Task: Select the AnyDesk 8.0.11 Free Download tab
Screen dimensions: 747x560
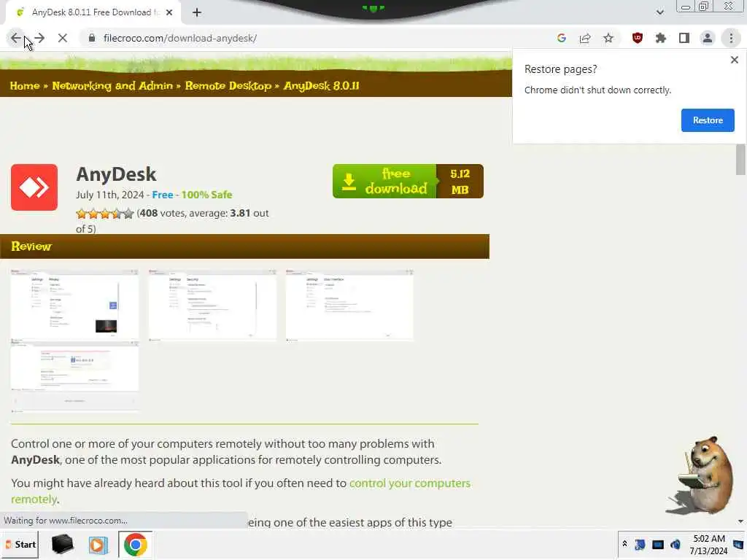Action: (x=93, y=12)
